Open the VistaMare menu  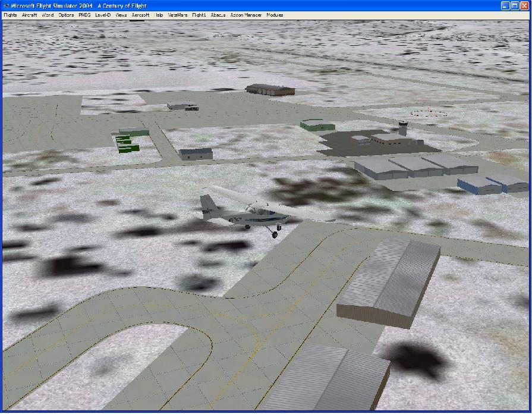tap(178, 15)
